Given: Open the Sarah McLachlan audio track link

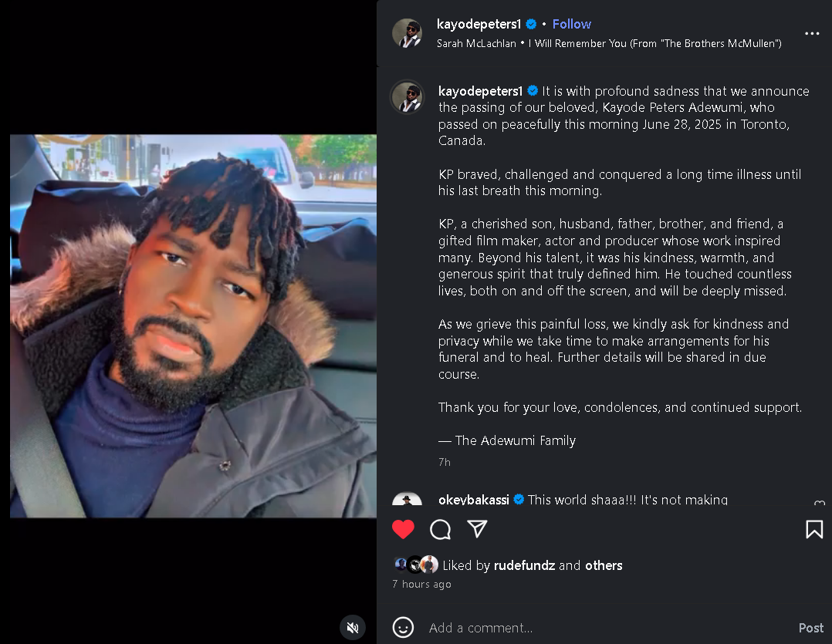Looking at the screenshot, I should (x=609, y=44).
